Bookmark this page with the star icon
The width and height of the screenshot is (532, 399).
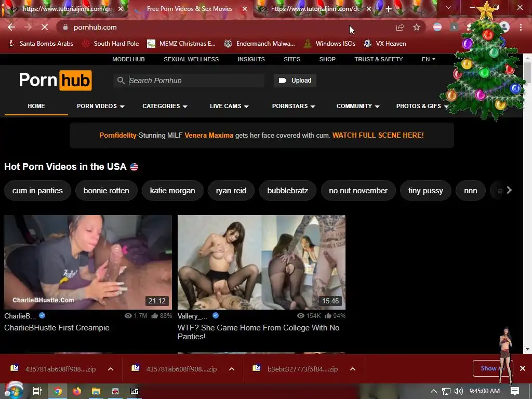pyautogui.click(x=417, y=27)
